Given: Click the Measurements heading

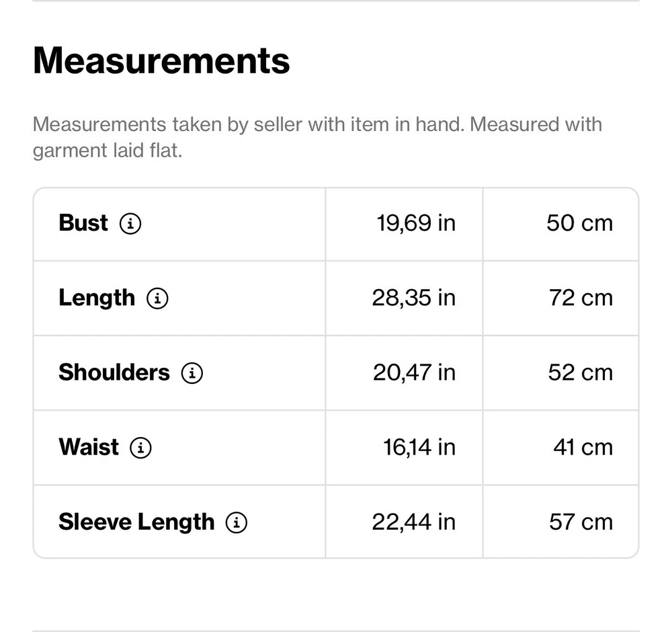Looking at the screenshot, I should tap(161, 61).
